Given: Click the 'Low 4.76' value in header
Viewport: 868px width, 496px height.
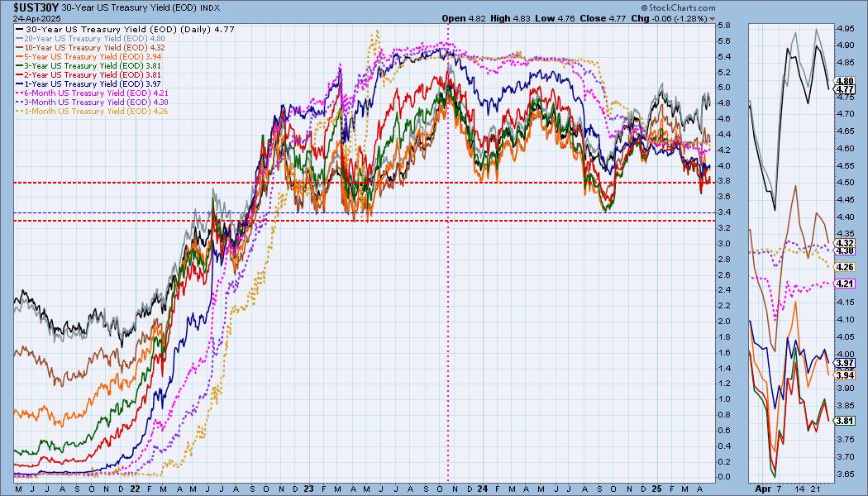Looking at the screenshot, I should point(556,18).
